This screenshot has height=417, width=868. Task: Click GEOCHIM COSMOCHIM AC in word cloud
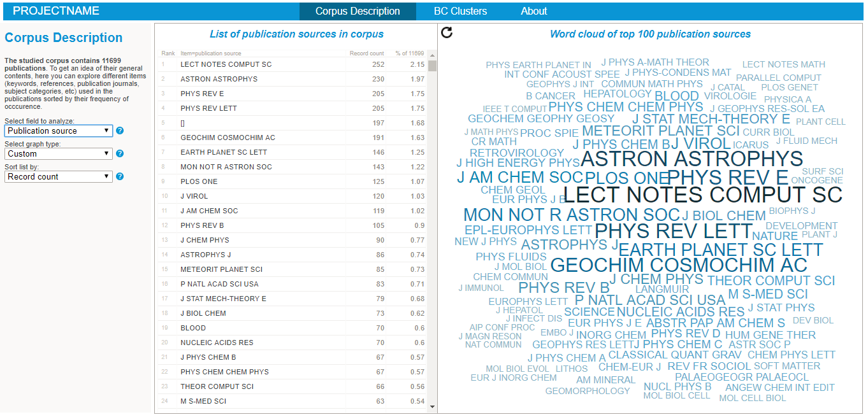pos(679,265)
